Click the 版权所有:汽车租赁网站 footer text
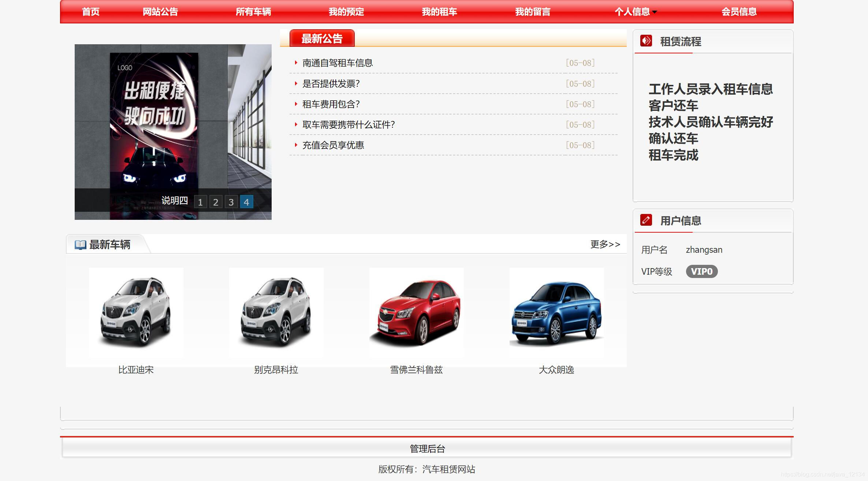868x481 pixels. click(426, 469)
